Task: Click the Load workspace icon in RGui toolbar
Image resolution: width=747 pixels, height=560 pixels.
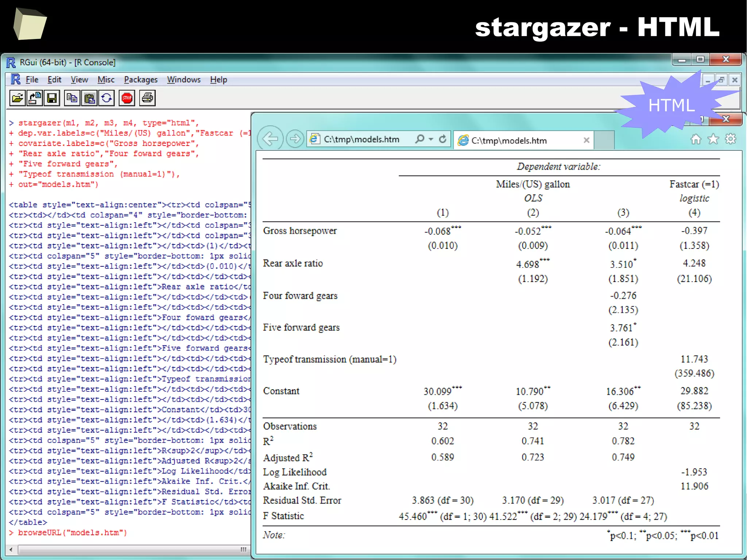Action: tap(34, 98)
